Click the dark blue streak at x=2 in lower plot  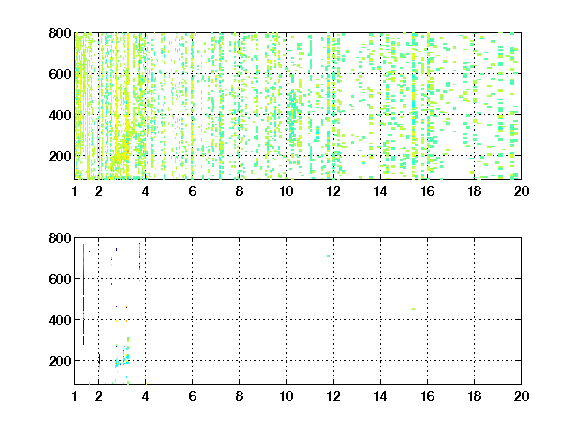tap(99, 359)
